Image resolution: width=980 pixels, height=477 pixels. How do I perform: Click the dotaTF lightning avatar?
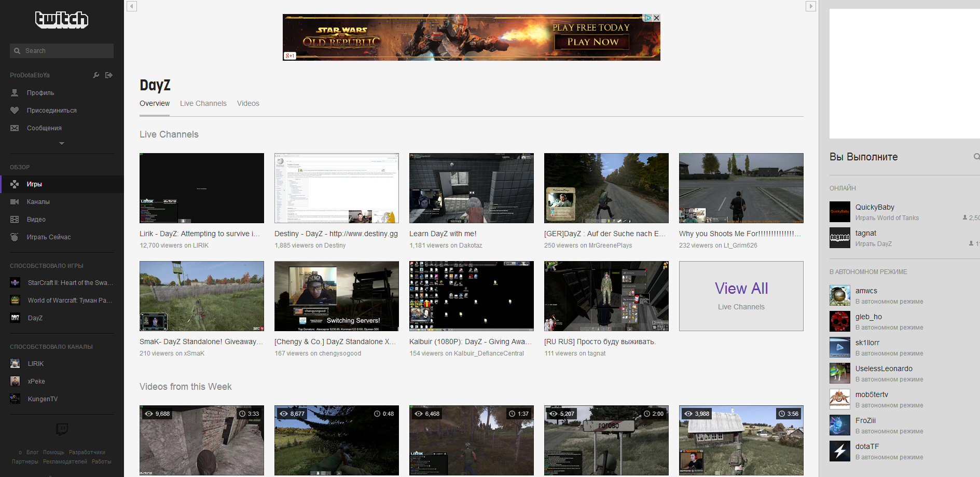840,451
